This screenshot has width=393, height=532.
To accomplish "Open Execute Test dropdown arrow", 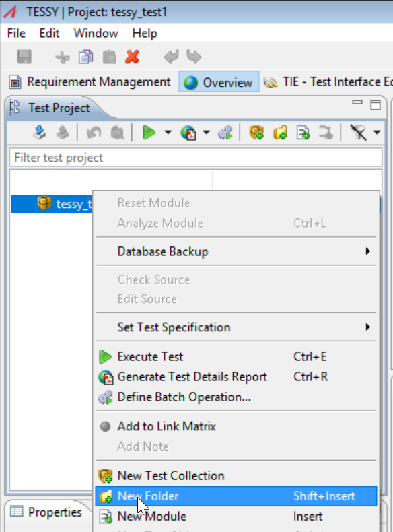I will tap(168, 132).
